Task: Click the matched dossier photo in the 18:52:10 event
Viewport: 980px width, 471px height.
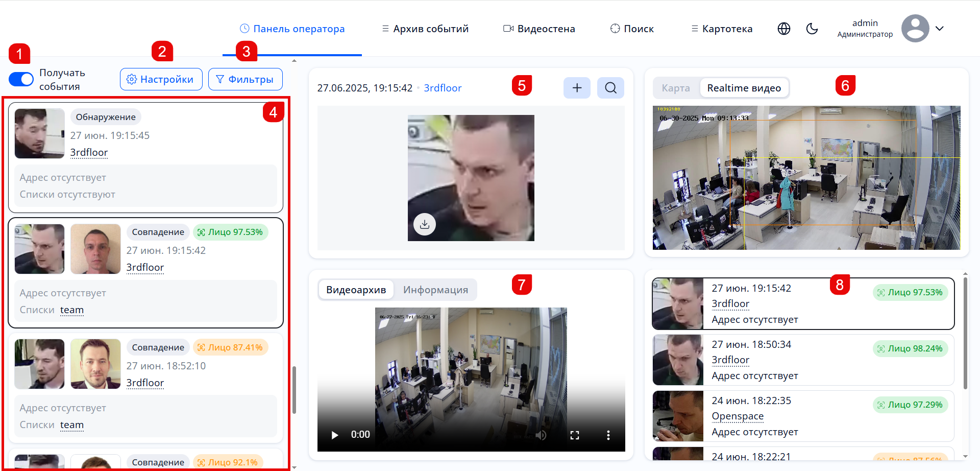Action: (96, 364)
